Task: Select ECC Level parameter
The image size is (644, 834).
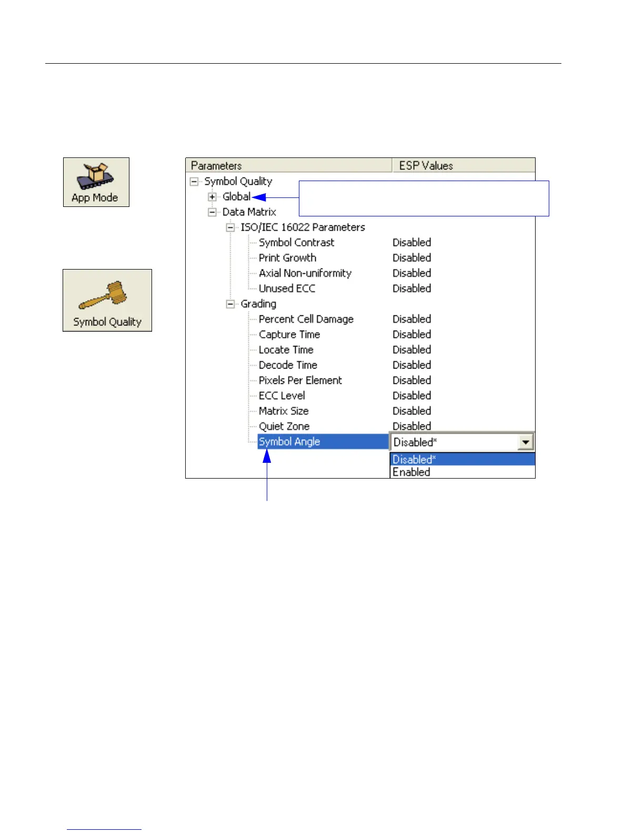Action: [281, 395]
